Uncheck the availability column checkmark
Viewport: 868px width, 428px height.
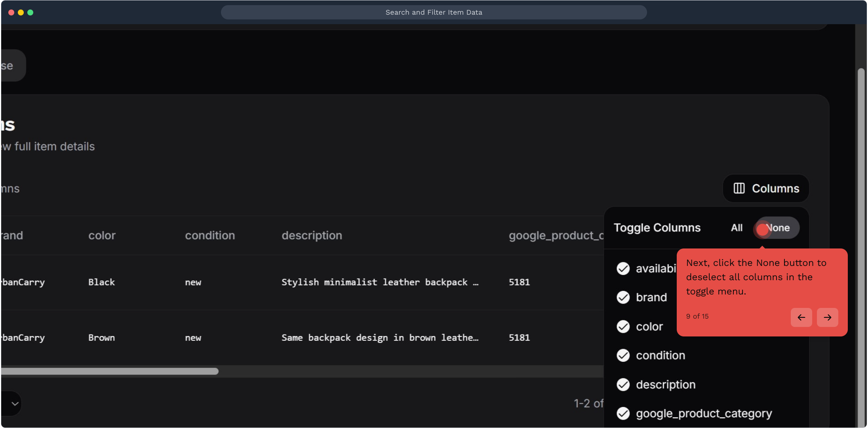[623, 269]
